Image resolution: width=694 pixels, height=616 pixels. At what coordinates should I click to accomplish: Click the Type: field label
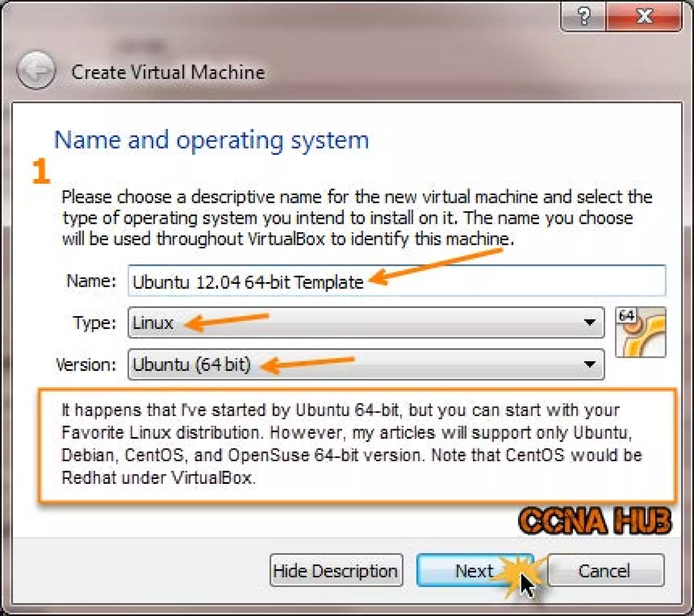(x=95, y=323)
